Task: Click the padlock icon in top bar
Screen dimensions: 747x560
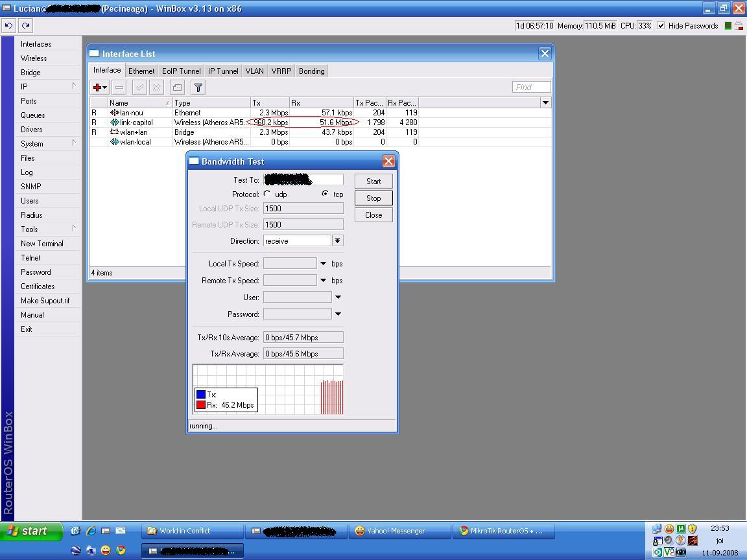Action: pos(739,26)
